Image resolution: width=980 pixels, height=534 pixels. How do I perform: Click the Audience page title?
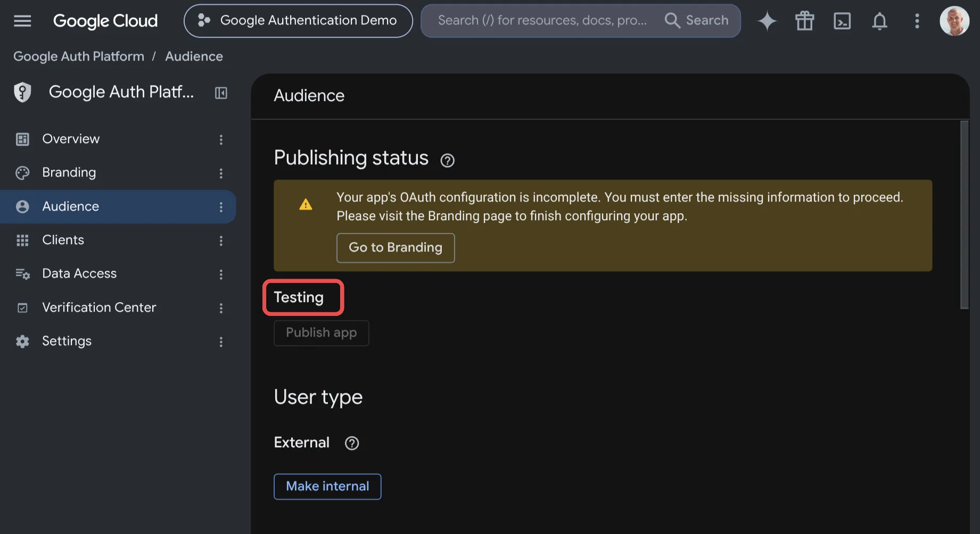(309, 96)
